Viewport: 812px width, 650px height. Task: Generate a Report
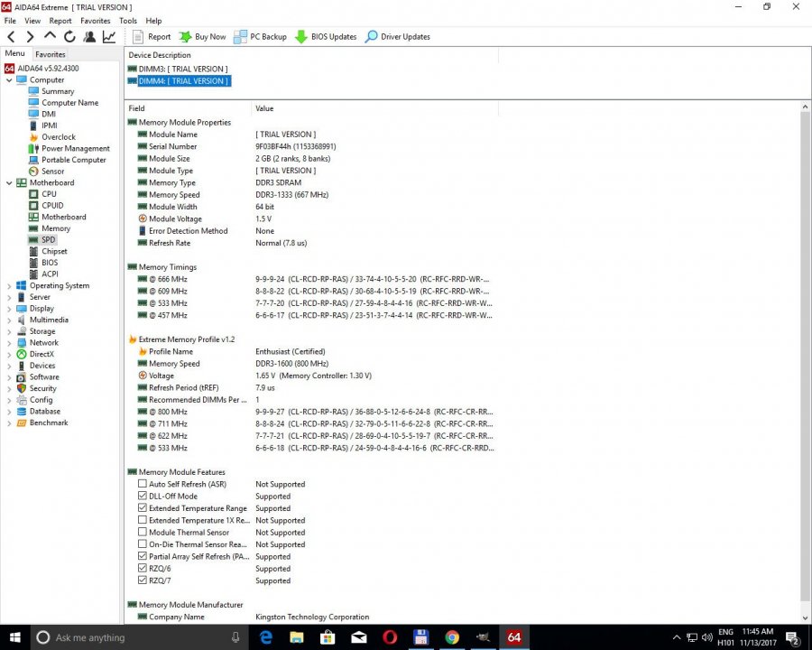point(152,37)
